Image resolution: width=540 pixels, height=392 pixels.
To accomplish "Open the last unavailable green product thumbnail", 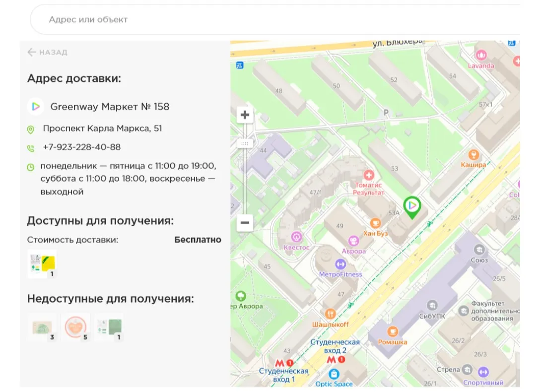I will click(109, 327).
